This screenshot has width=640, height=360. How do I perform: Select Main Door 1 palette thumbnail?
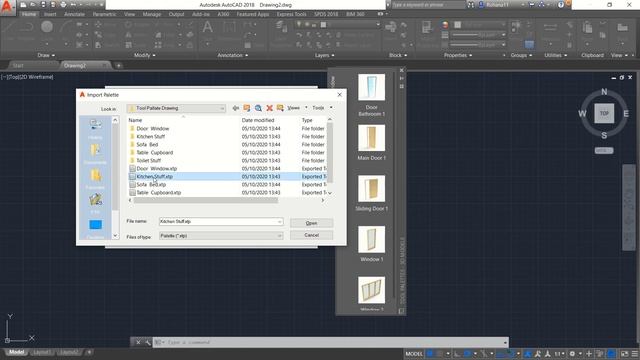[371, 138]
